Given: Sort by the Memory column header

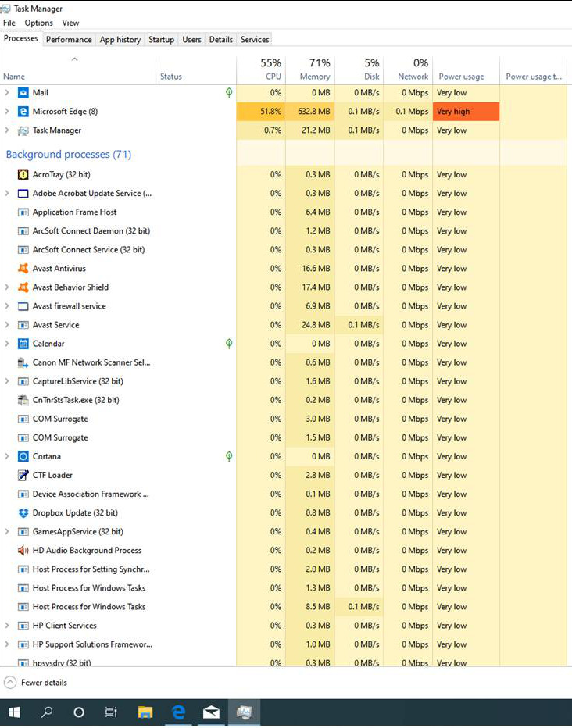Looking at the screenshot, I should click(x=310, y=70).
